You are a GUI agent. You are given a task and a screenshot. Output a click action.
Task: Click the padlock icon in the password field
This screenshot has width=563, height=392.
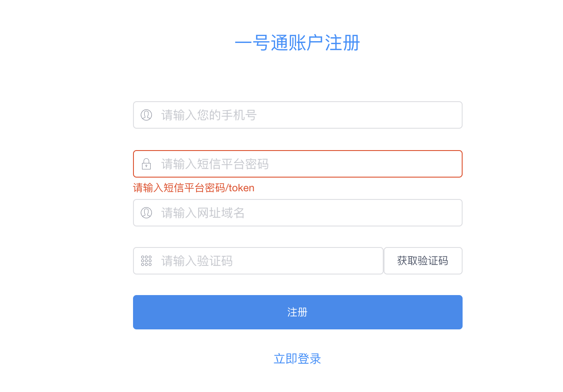click(146, 164)
